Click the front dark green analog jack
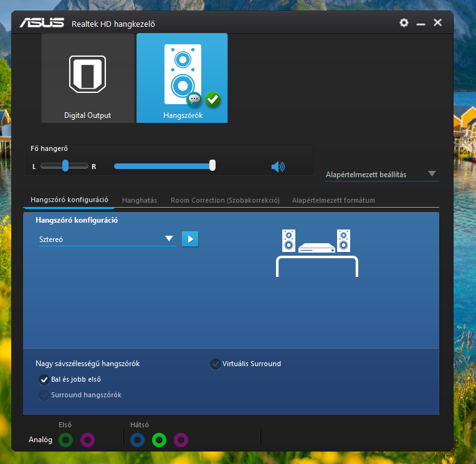The image size is (476, 464). pos(65,440)
